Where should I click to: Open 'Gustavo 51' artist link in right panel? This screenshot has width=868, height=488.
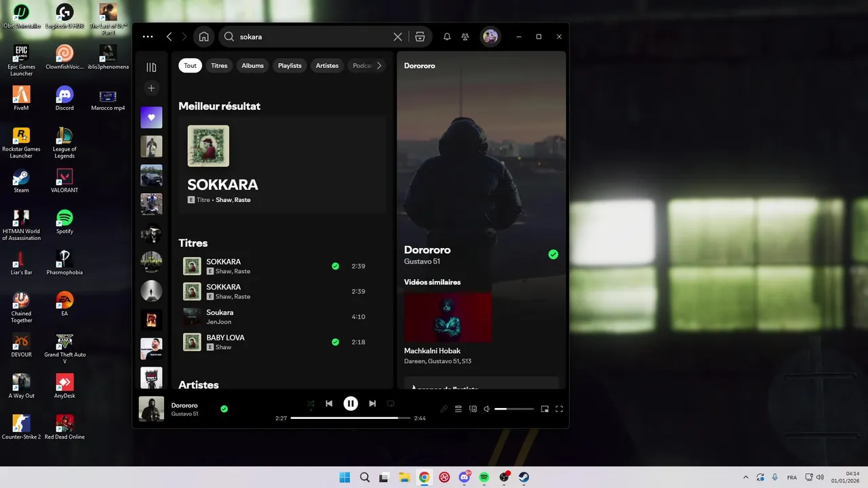[x=422, y=262]
